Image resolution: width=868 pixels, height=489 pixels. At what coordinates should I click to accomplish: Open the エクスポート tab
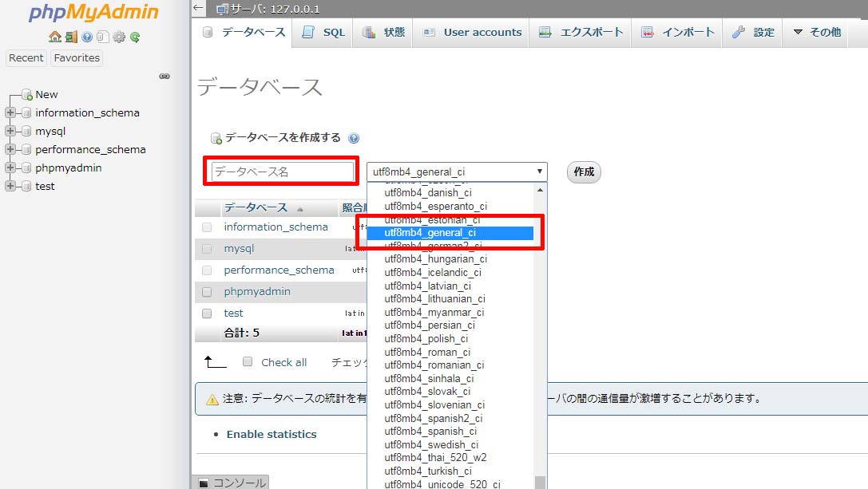click(581, 33)
